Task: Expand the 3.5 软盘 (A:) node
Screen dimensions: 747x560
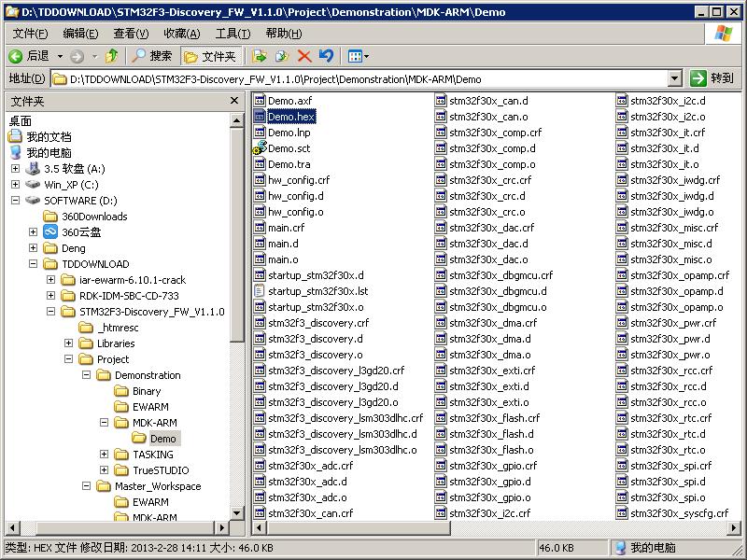Action: pos(15,169)
